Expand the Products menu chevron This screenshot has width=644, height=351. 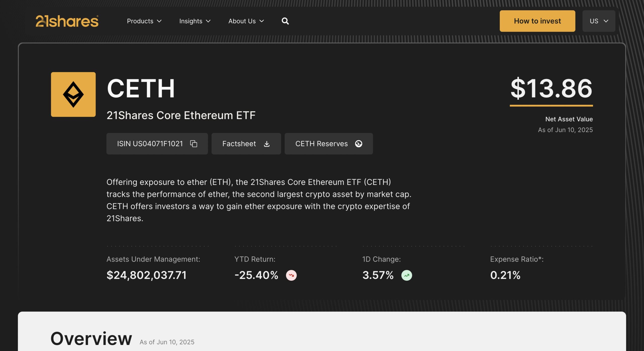pos(159,21)
